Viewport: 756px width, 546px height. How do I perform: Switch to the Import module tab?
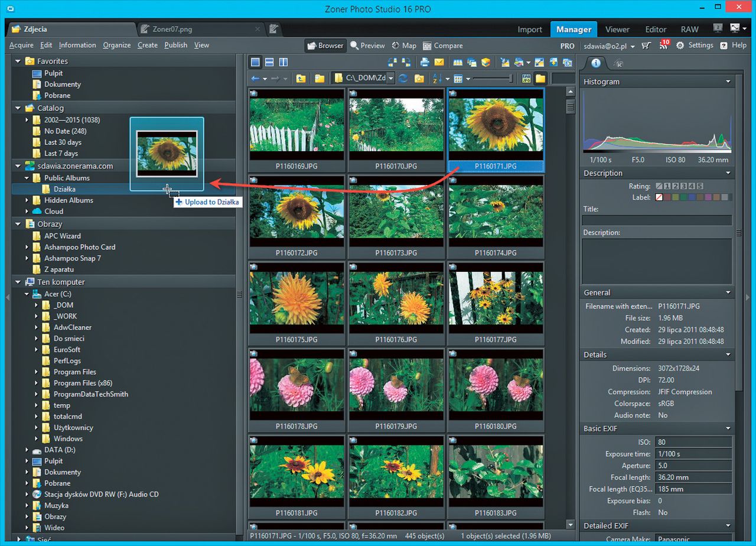click(530, 30)
